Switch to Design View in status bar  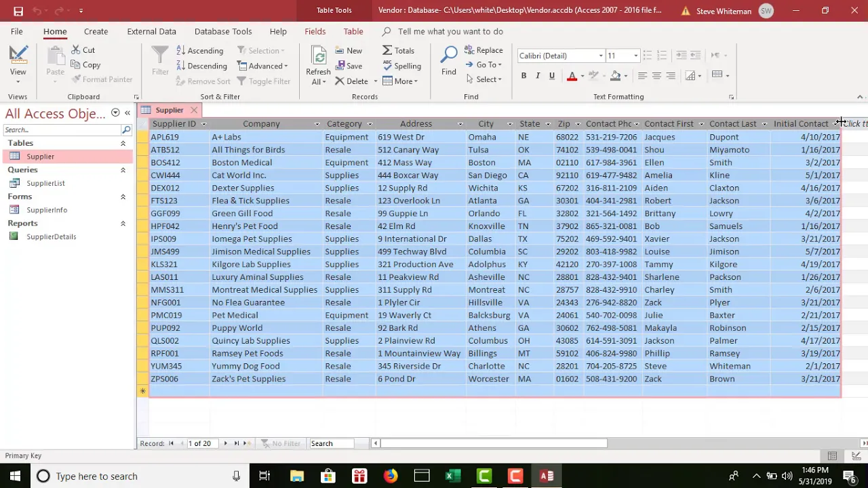[x=856, y=456]
